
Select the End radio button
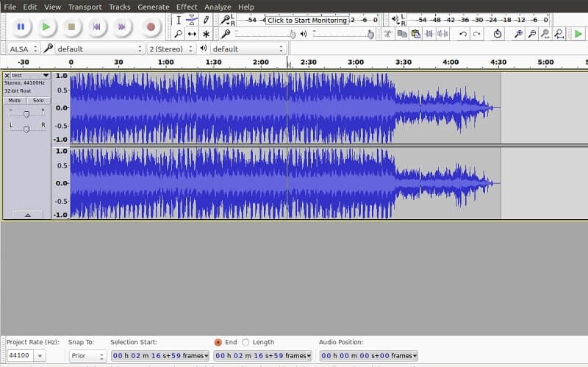[218, 342]
